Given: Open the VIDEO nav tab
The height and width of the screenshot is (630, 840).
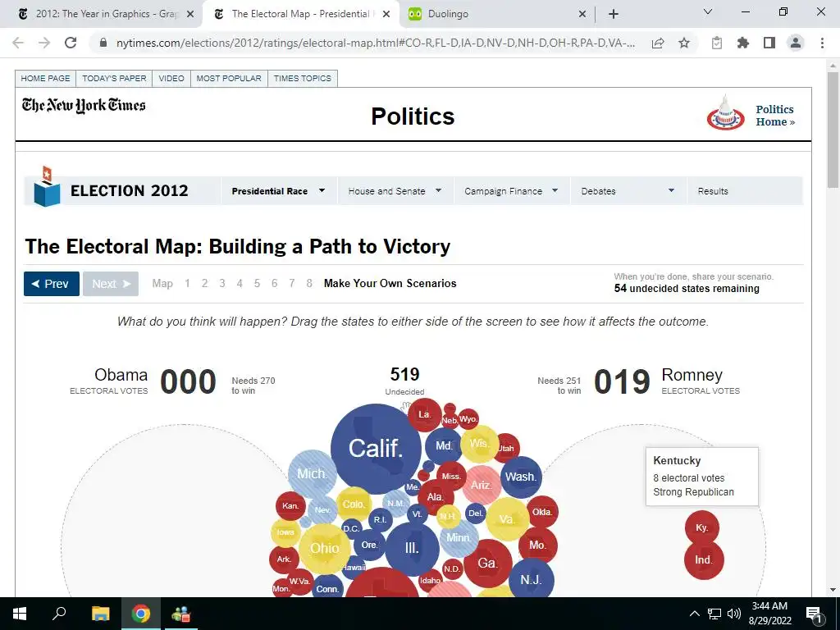Looking at the screenshot, I should tap(171, 78).
